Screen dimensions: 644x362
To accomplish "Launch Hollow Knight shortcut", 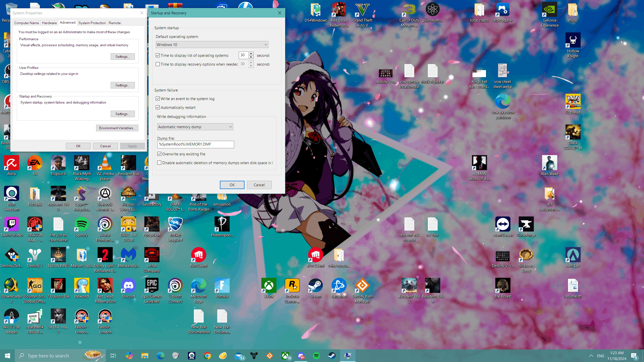I will (x=573, y=40).
